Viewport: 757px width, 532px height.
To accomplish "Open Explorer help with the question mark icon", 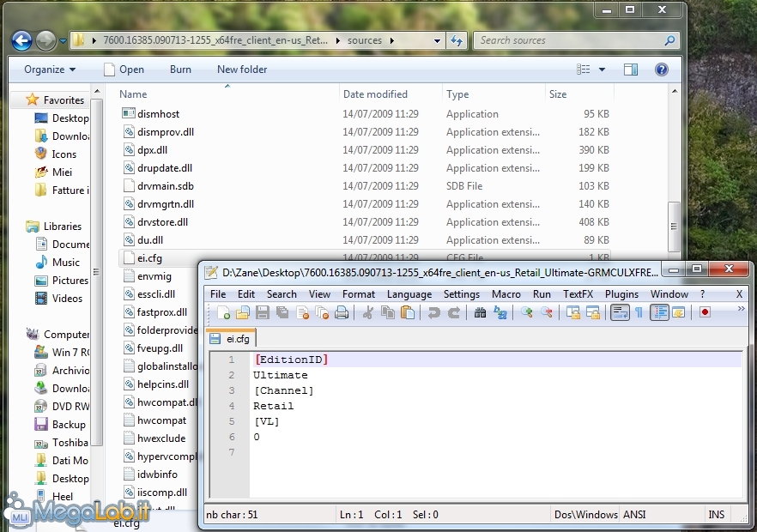I will 662,70.
